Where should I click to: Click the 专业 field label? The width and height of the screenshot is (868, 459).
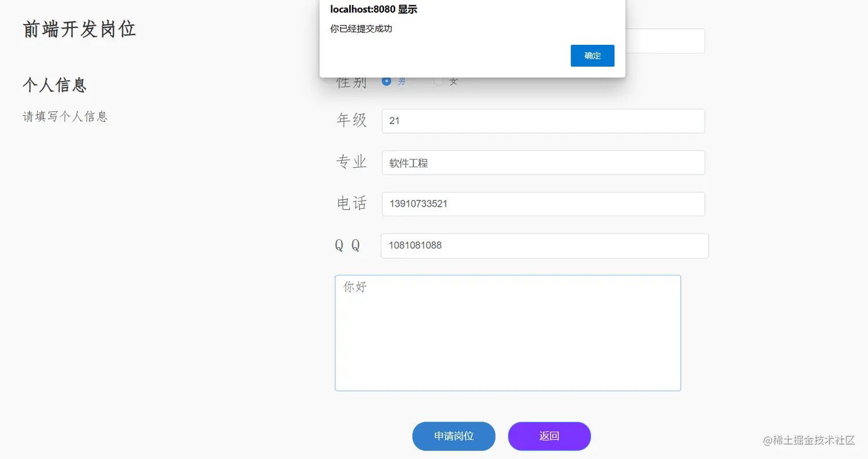351,163
